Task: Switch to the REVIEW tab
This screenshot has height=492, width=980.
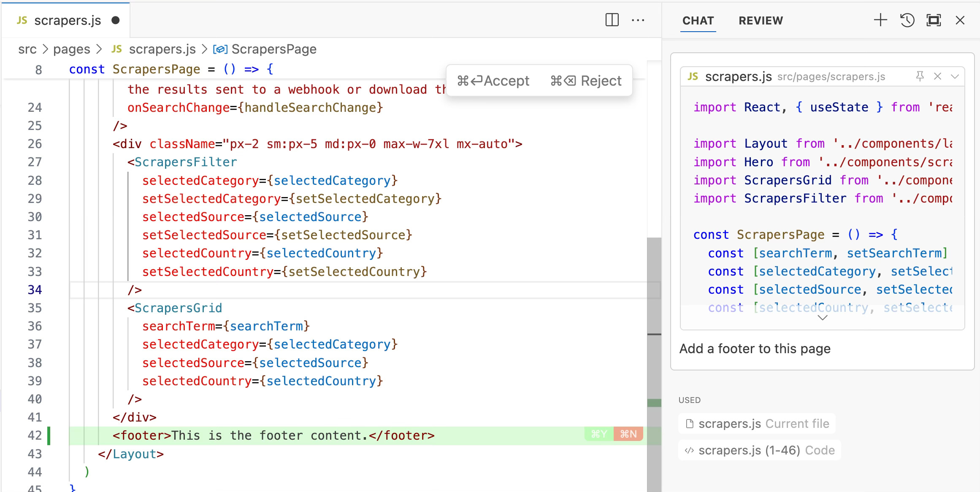Action: 761,21
